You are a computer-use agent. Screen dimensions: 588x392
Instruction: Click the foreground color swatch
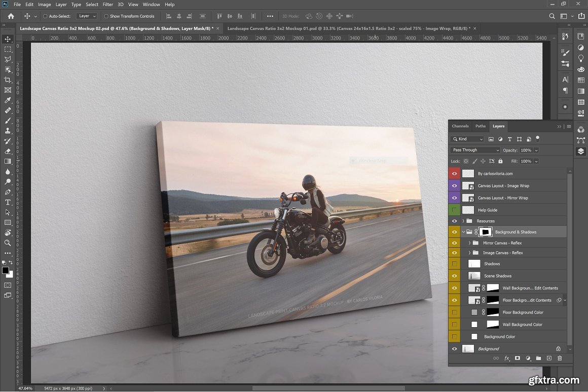tap(6, 270)
